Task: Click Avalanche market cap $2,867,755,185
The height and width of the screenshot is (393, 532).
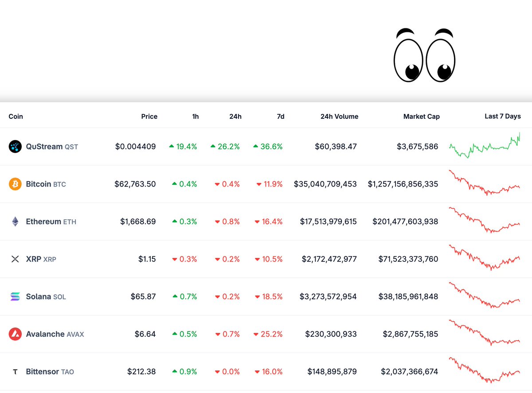Action: 411,334
